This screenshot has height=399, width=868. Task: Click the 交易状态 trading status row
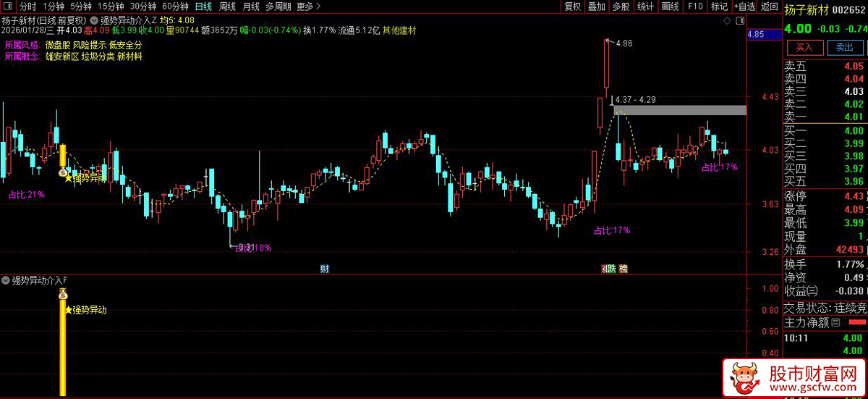pos(825,308)
